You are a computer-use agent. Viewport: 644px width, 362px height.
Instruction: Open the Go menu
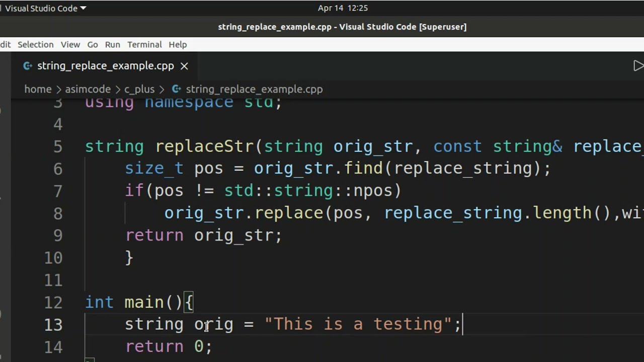[x=93, y=45]
